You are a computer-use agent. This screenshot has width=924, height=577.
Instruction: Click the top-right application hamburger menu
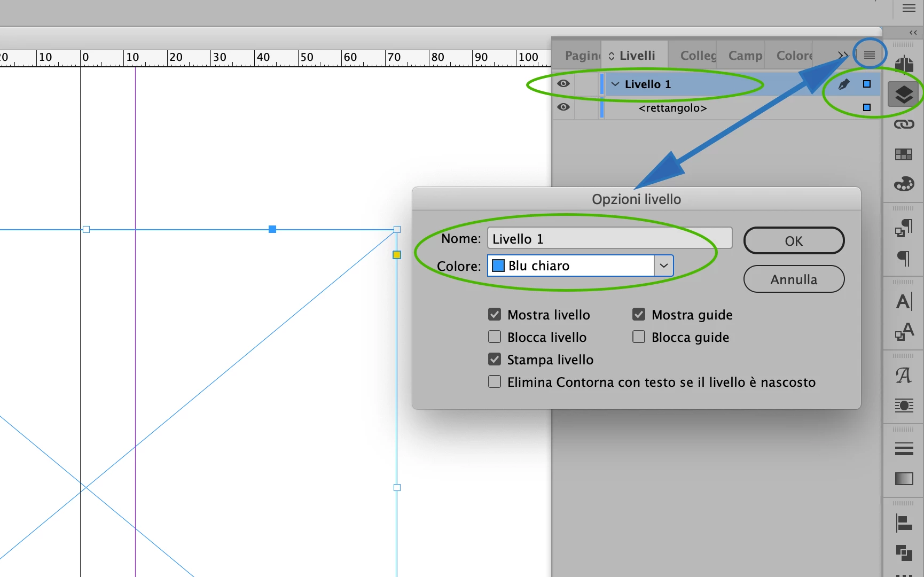[x=909, y=8]
